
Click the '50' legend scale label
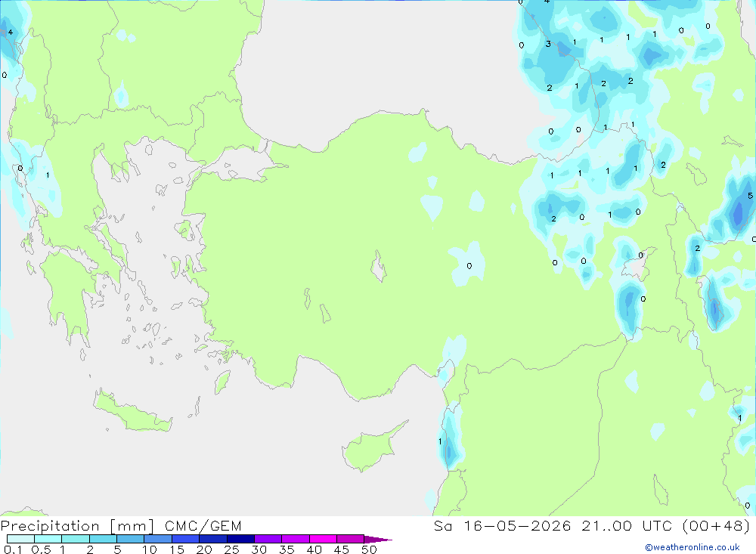tap(370, 549)
